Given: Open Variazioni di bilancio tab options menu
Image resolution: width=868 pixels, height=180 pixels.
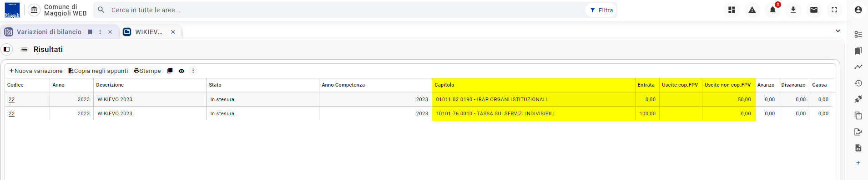Looking at the screenshot, I should (100, 32).
